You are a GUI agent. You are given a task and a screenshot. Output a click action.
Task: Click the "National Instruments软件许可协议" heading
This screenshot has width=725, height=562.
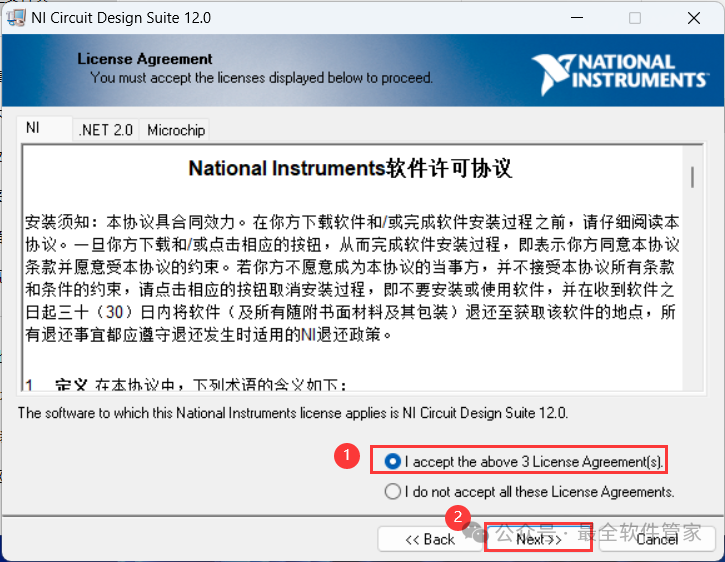[350, 168]
